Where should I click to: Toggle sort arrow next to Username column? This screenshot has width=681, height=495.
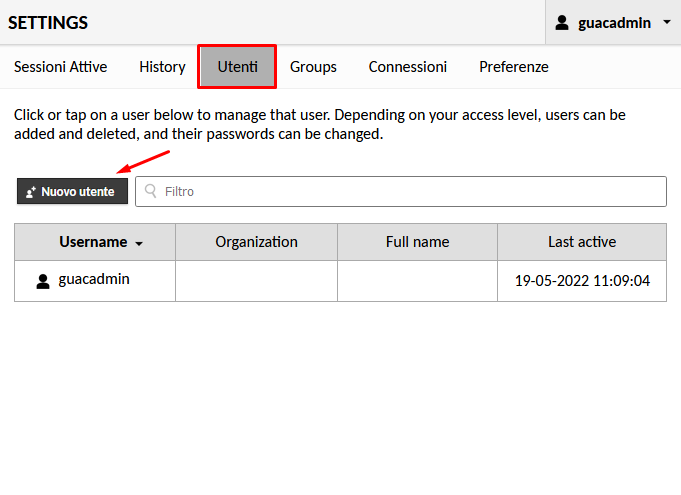point(139,244)
